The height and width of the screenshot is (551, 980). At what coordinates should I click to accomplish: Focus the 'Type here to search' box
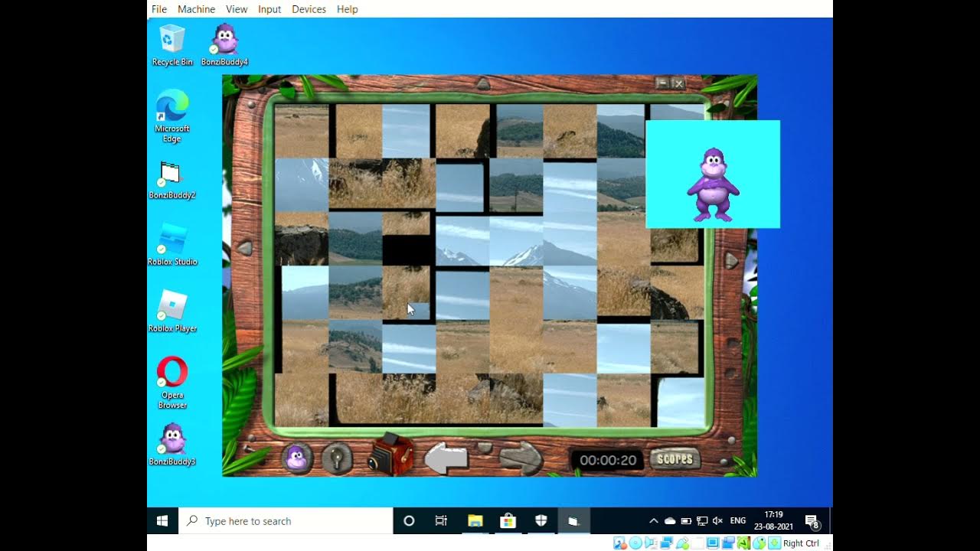click(x=286, y=520)
